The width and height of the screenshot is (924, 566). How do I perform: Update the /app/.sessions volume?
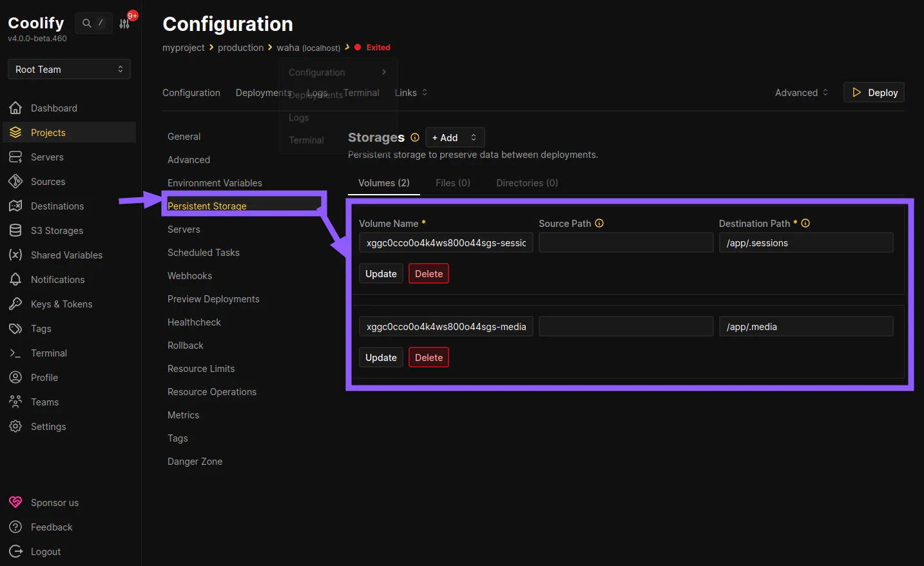(x=381, y=274)
